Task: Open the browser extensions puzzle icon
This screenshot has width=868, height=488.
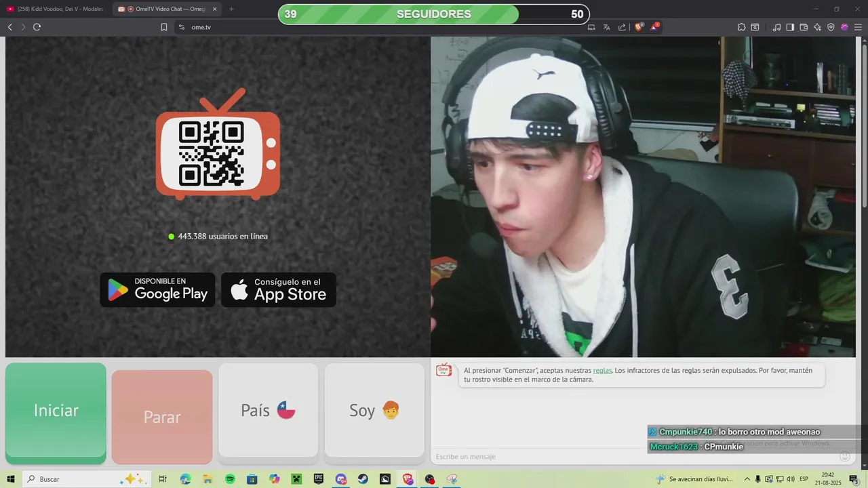Action: [x=741, y=27]
